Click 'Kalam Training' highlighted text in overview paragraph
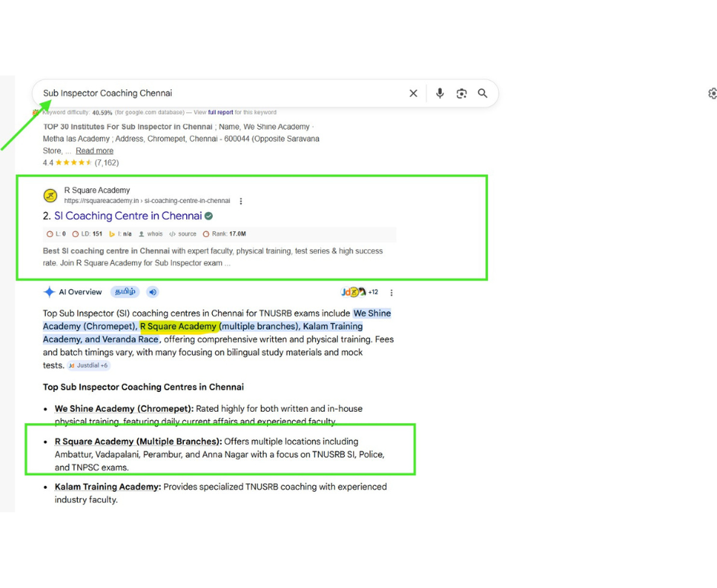 pos(333,326)
